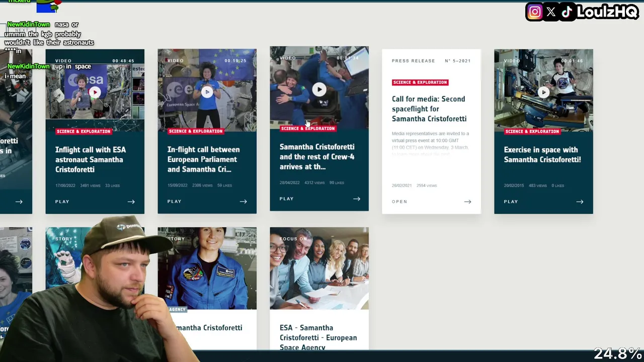Click the X logo in stream overlay
Viewport: 644px width, 362px height.
pyautogui.click(x=551, y=12)
